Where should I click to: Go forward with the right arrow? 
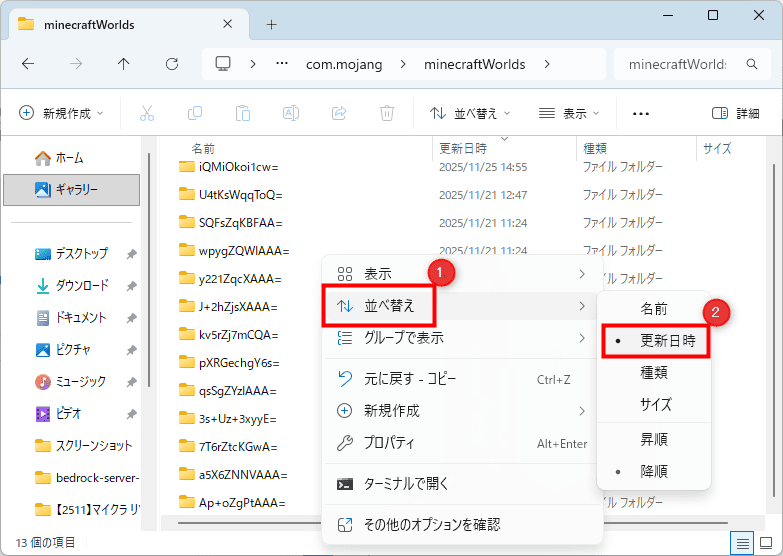tap(76, 63)
